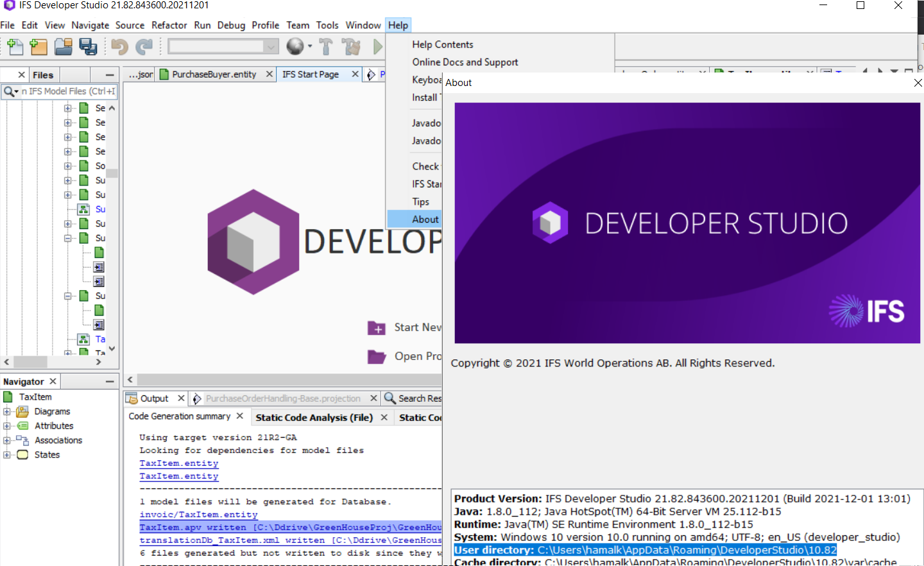
Task: Click the globe browser toolbar icon
Action: point(295,46)
